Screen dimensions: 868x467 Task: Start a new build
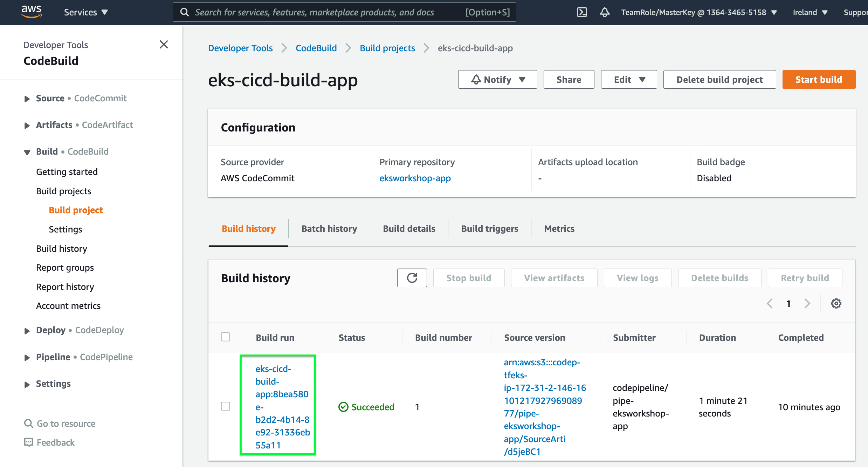click(x=819, y=79)
